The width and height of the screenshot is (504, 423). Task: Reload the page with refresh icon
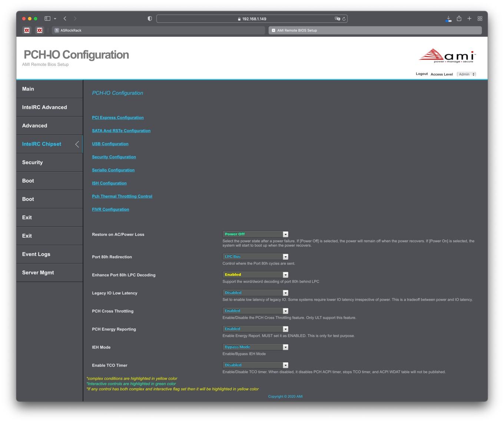click(x=344, y=19)
